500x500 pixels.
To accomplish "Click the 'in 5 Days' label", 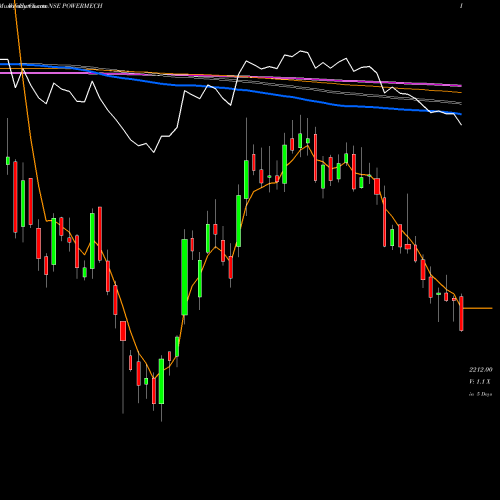I will pos(480,394).
